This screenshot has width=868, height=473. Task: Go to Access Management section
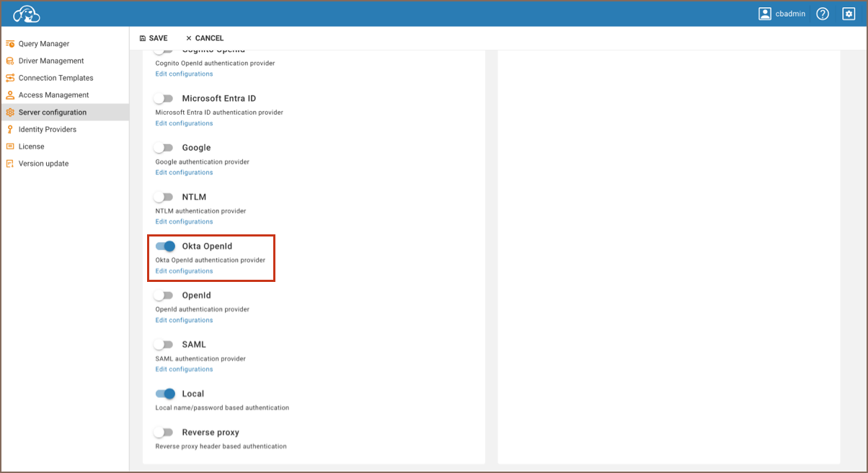(x=53, y=95)
